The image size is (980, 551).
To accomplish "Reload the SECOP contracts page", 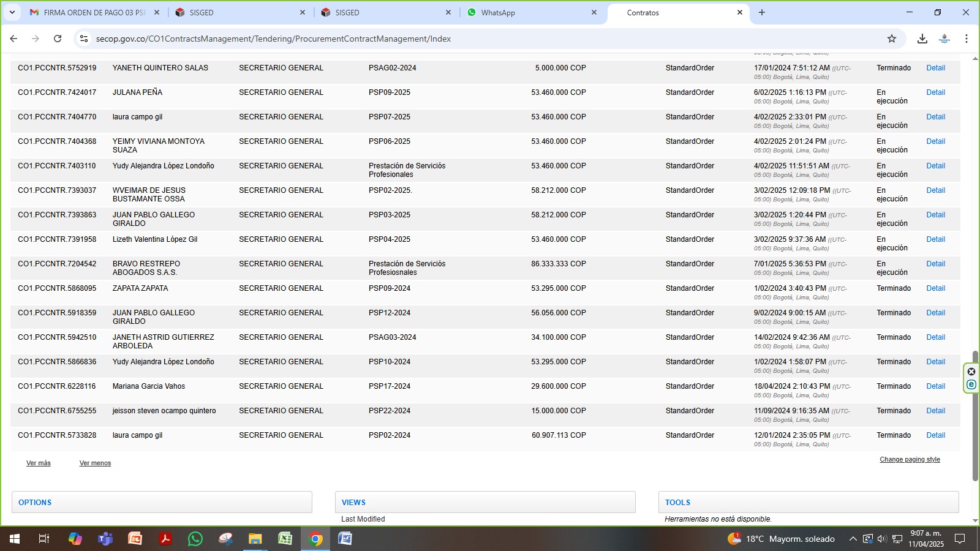I will pos(58,39).
